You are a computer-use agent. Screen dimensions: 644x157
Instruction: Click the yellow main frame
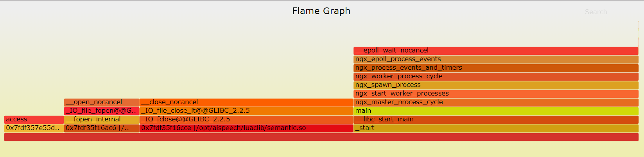click(496, 111)
